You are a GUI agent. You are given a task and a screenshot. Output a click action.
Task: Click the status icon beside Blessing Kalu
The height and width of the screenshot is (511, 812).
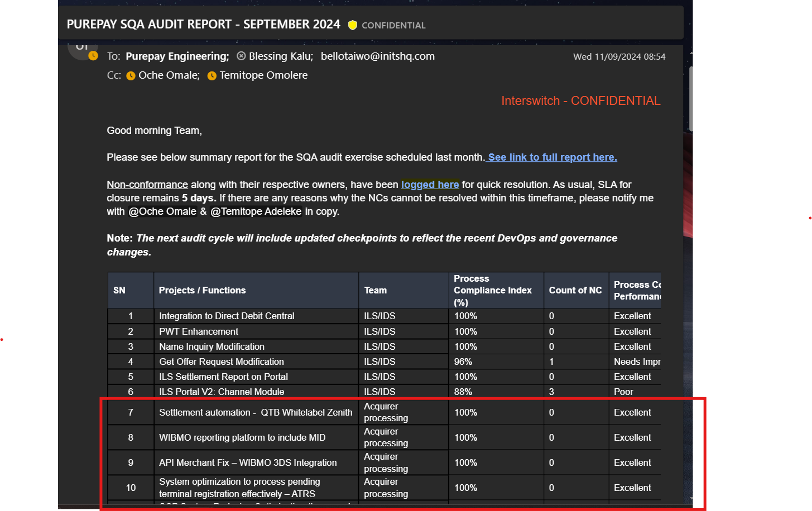[x=241, y=56]
